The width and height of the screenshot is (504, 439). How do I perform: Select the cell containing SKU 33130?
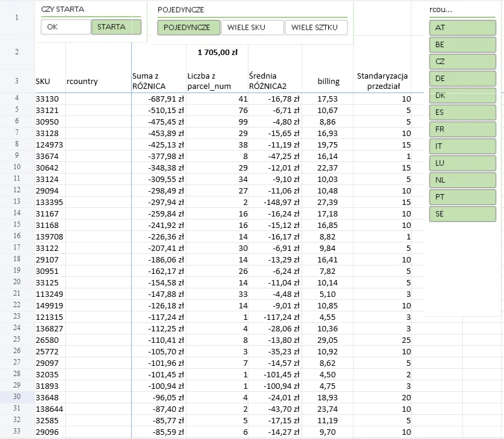tap(50, 99)
